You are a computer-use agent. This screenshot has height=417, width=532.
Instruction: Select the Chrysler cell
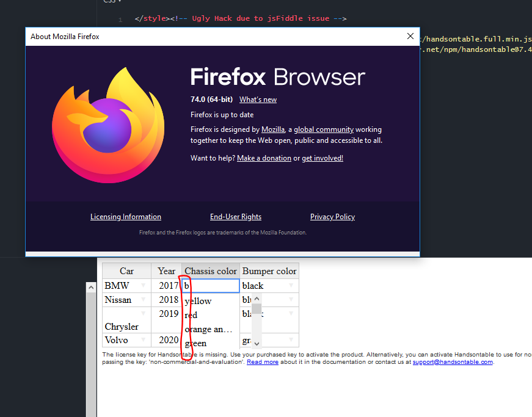(x=126, y=319)
